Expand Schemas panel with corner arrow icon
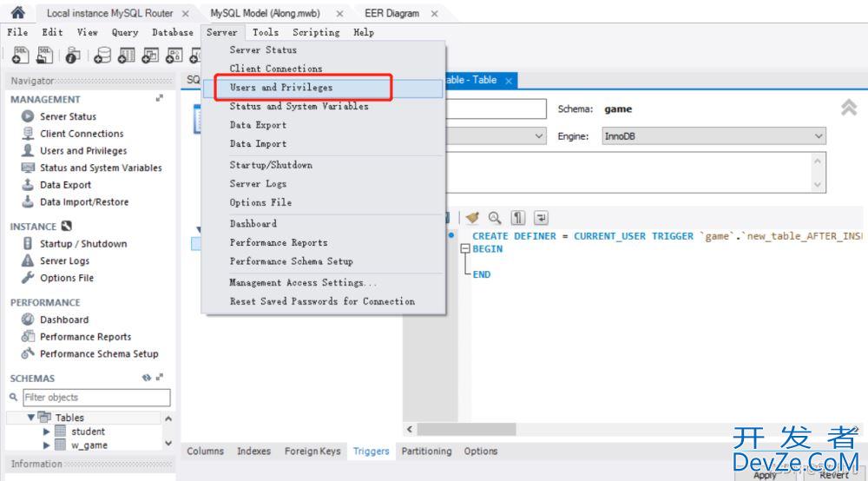868x481 pixels. (x=160, y=378)
